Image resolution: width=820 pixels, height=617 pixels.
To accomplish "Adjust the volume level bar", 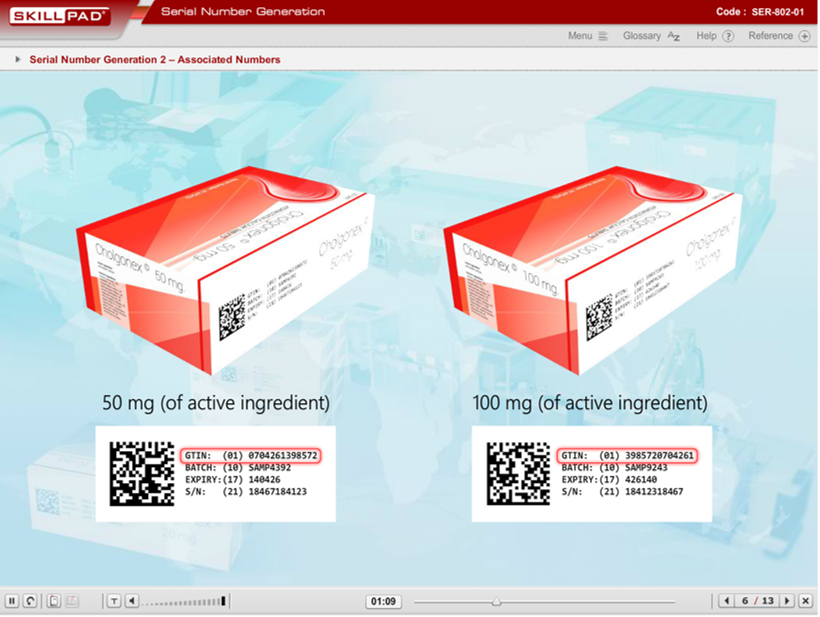I will 184,601.
